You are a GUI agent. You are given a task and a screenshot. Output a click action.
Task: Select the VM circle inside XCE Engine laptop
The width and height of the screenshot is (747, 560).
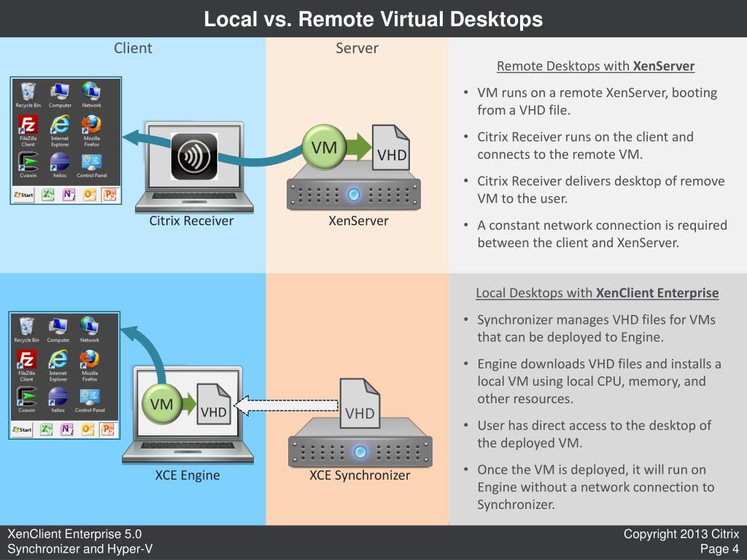pos(162,404)
